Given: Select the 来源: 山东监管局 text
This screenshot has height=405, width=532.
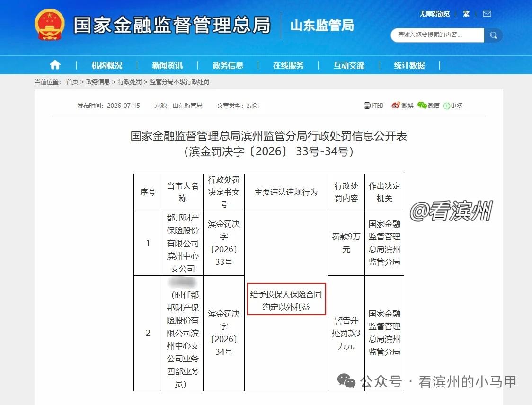Looking at the screenshot, I should 178,106.
